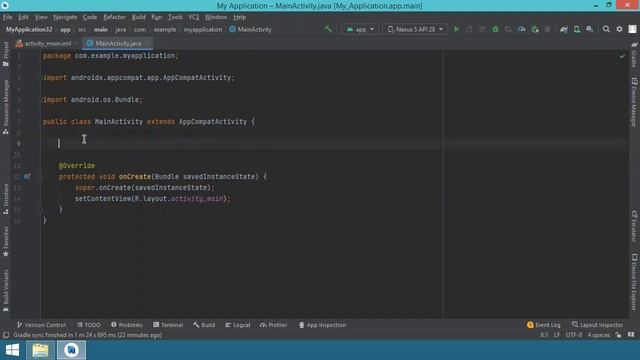Open the SDK Manager toolbar icon
The height and width of the screenshot is (360, 640).
590,29
